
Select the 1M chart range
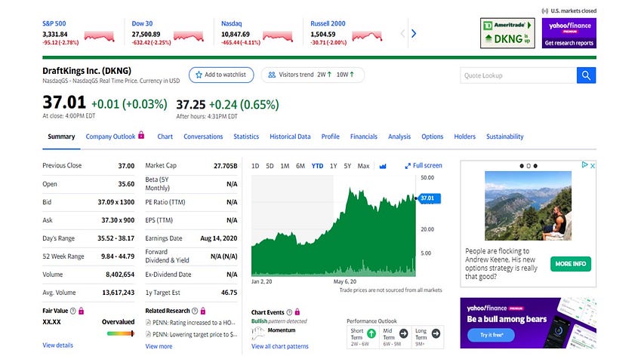285,166
